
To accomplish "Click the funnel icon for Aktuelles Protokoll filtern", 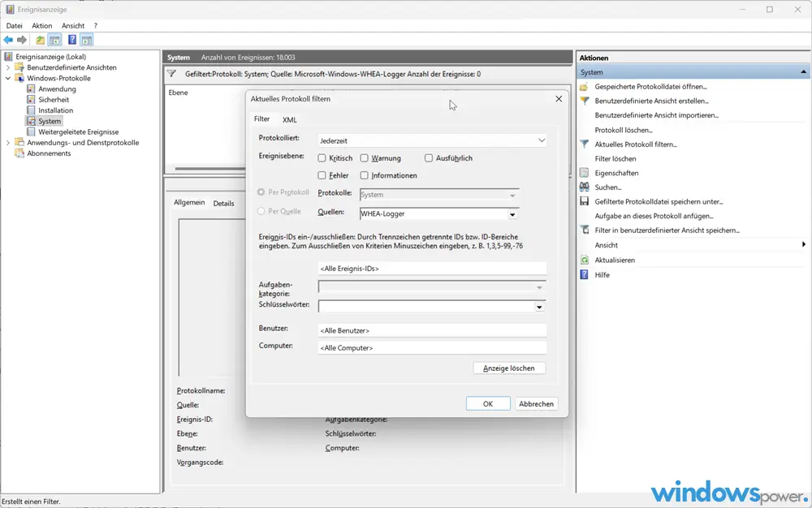I will point(584,144).
